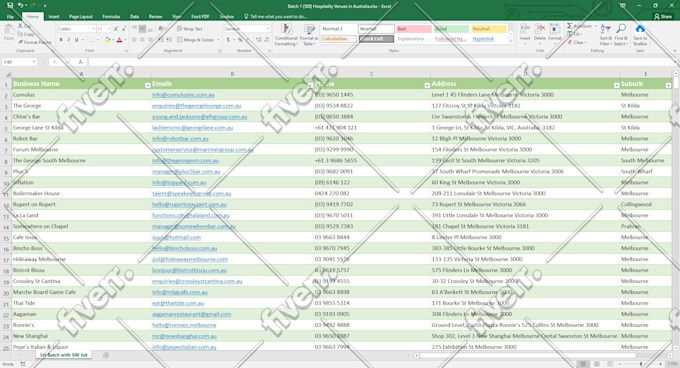Apply percent style format
This screenshot has width=680, height=368.
240,40
